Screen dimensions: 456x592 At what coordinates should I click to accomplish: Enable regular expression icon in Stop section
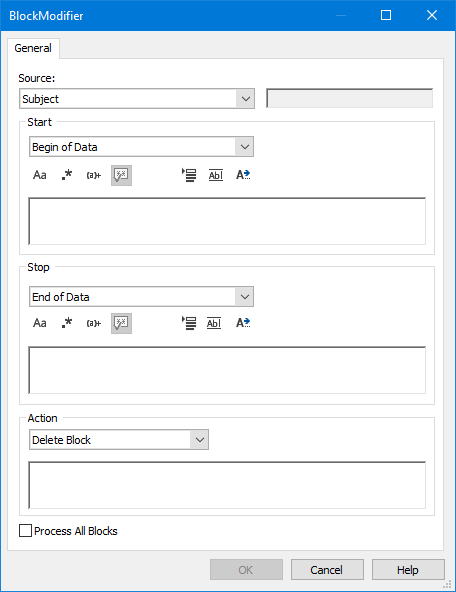click(x=67, y=323)
